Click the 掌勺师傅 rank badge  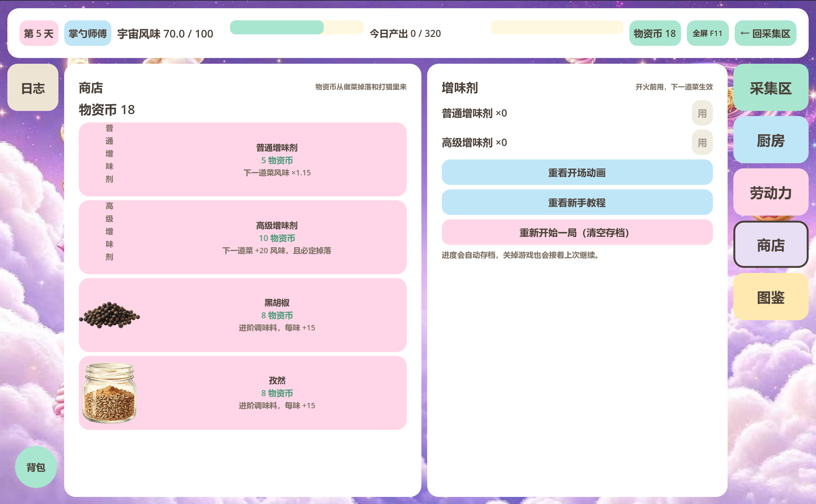88,33
